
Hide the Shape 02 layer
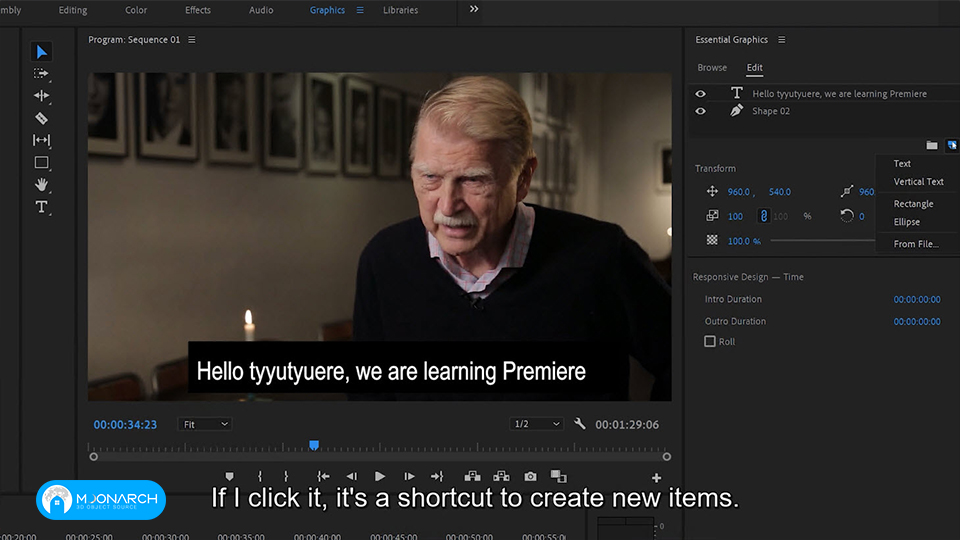700,111
